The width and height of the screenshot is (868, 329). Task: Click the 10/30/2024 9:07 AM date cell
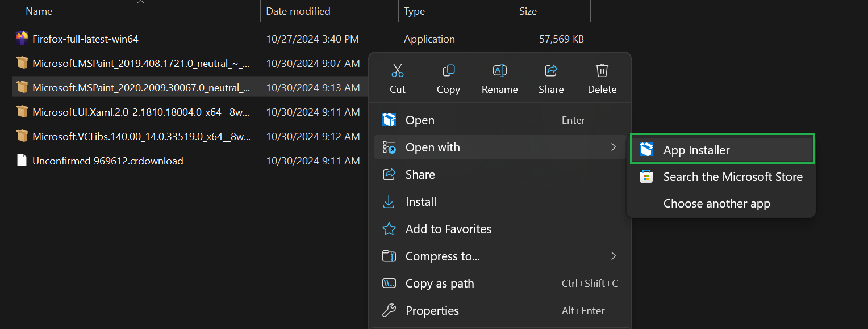[x=313, y=63]
